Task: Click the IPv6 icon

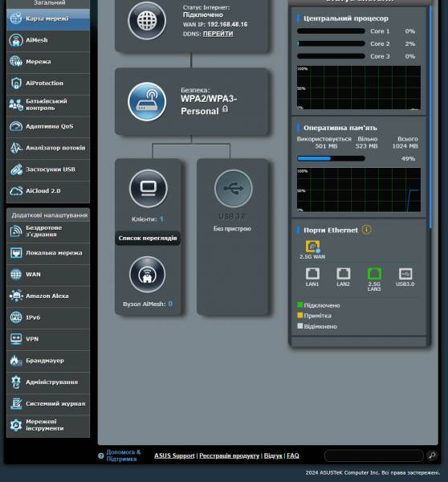Action: click(16, 317)
